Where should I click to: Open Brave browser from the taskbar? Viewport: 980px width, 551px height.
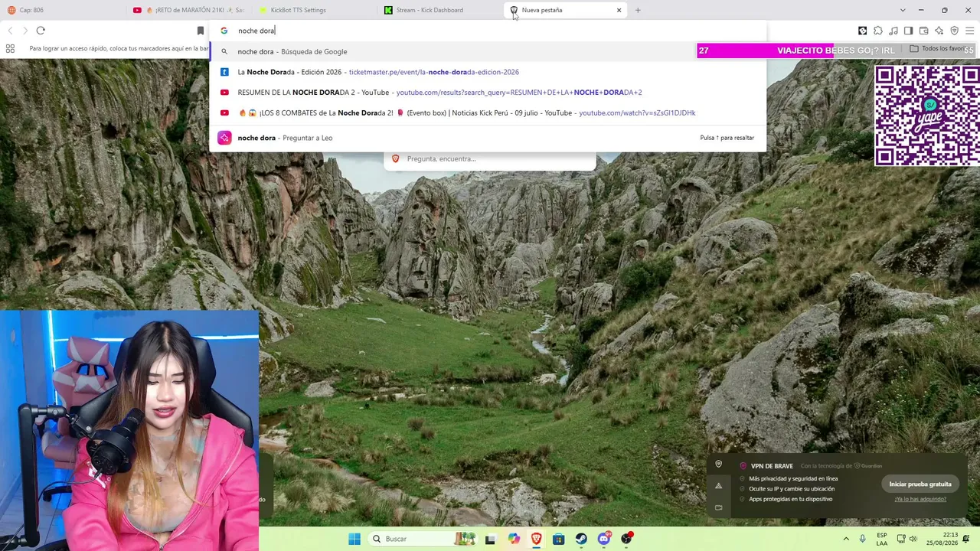click(536, 539)
